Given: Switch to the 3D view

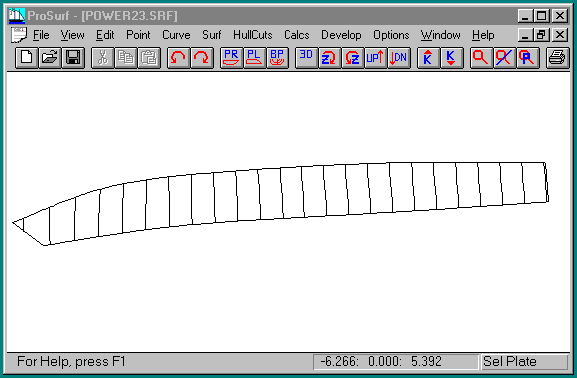Looking at the screenshot, I should (307, 58).
